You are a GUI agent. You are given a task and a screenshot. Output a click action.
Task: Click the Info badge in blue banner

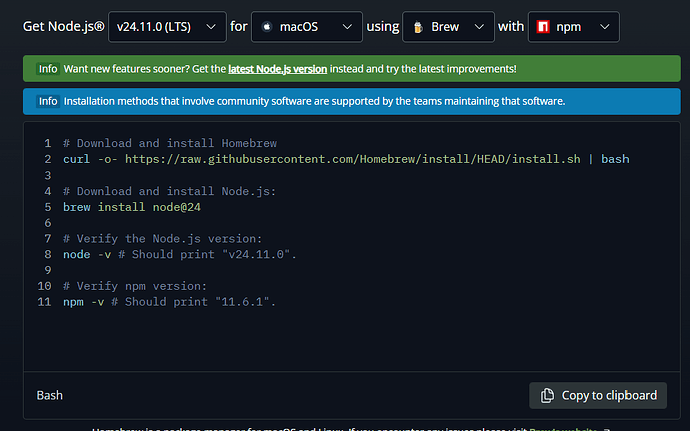(48, 101)
